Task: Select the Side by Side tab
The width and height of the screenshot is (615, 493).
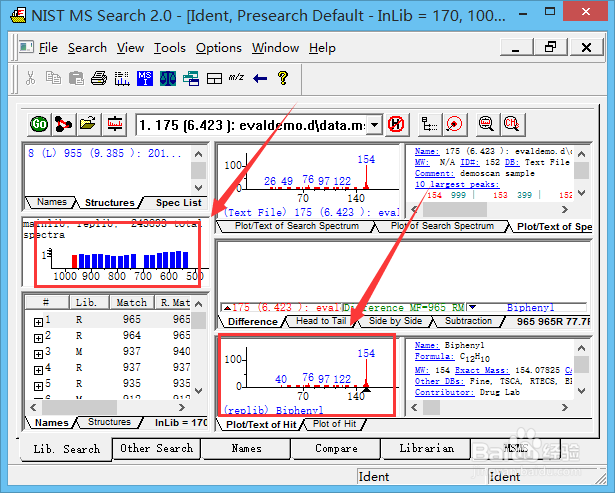Action: (x=395, y=321)
